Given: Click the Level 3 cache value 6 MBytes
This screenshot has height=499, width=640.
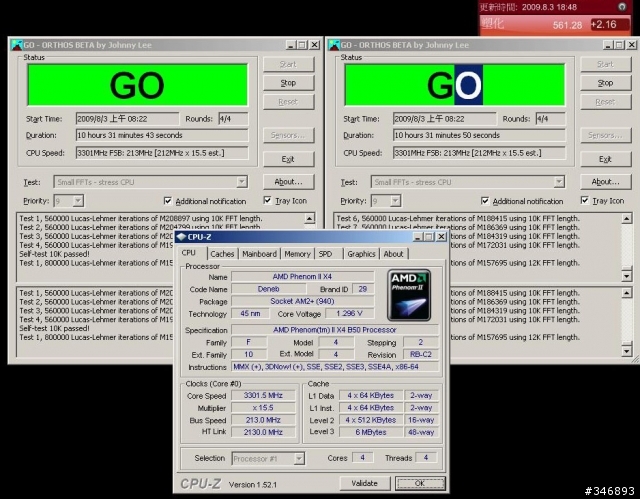Looking at the screenshot, I should tap(371, 432).
